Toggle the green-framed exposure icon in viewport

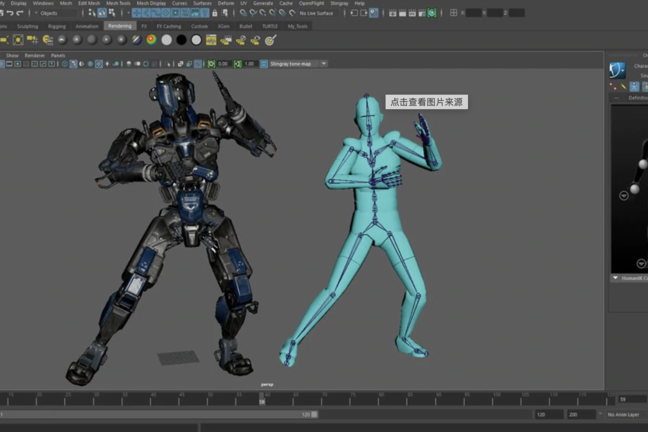pyautogui.click(x=211, y=64)
